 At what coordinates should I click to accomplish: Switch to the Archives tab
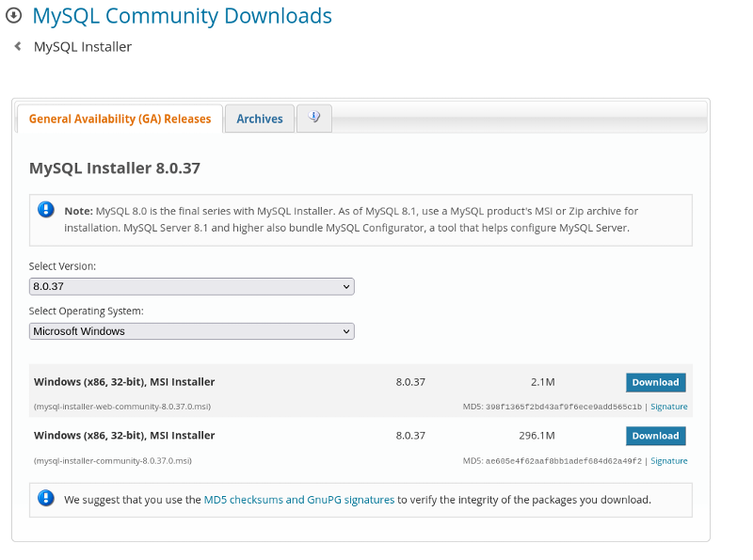pos(260,119)
